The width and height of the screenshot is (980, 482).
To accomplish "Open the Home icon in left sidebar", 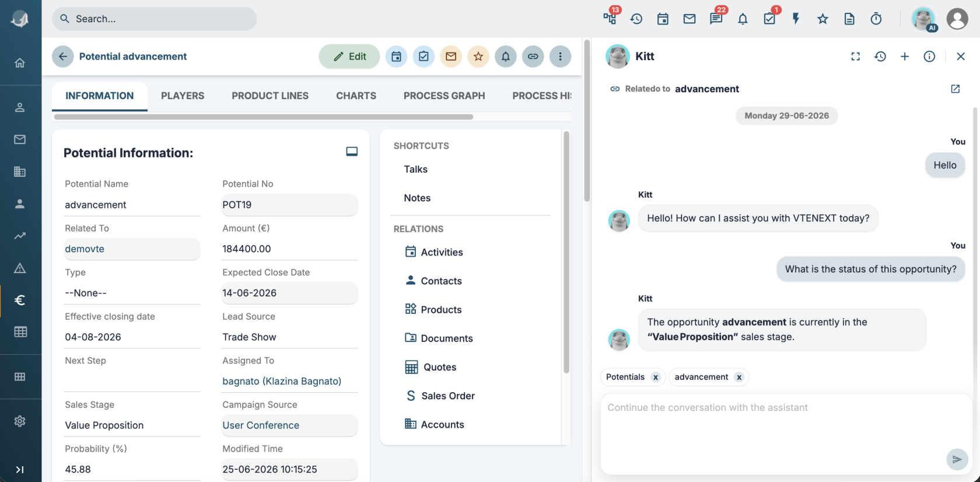I will [20, 63].
